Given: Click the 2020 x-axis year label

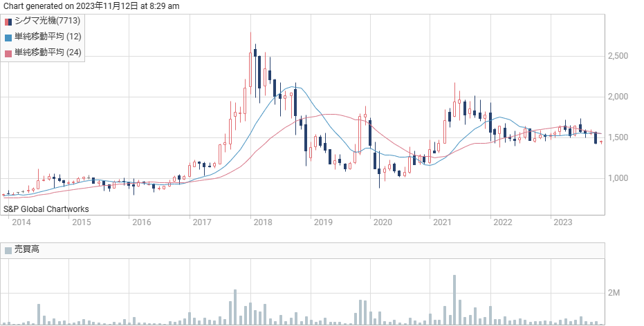Looking at the screenshot, I should [x=383, y=222].
